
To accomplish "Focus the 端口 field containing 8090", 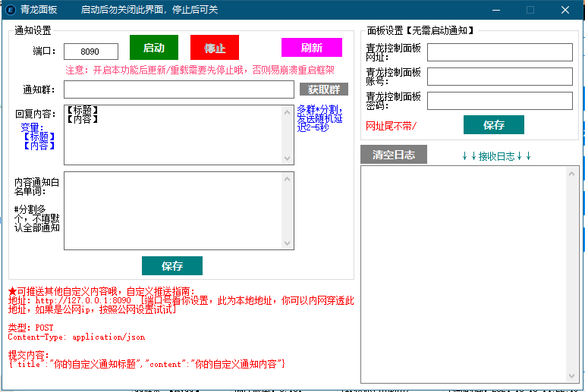I will click(x=91, y=52).
